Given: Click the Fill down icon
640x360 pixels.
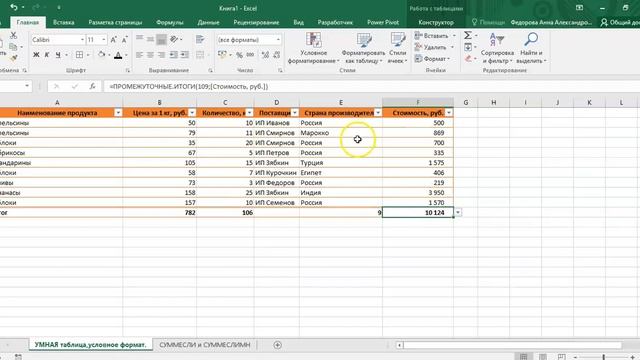Looking at the screenshot, I should 468,47.
